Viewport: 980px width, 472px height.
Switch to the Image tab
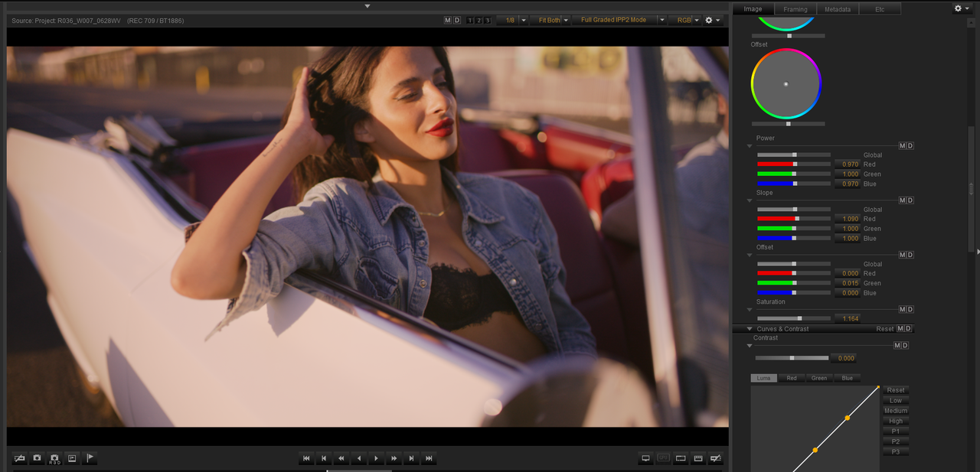753,9
